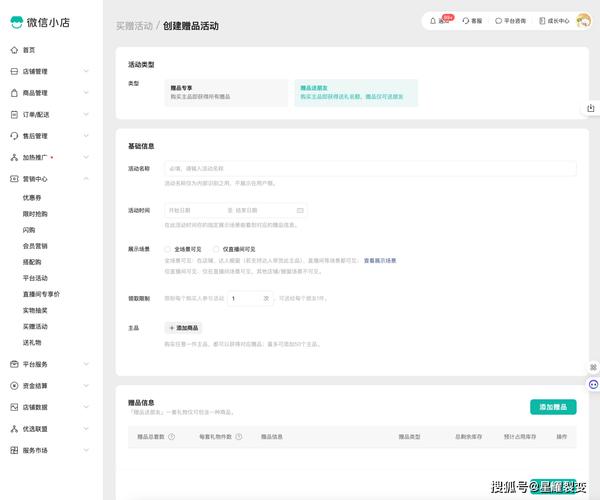The image size is (600, 500).
Task: Open 实物抽奖 in the sidebar submenu
Action: [35, 310]
